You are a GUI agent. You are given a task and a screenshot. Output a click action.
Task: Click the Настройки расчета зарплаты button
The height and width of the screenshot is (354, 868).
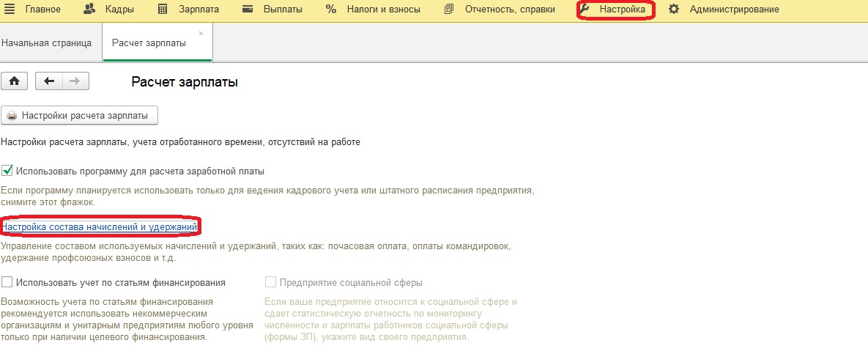click(80, 116)
